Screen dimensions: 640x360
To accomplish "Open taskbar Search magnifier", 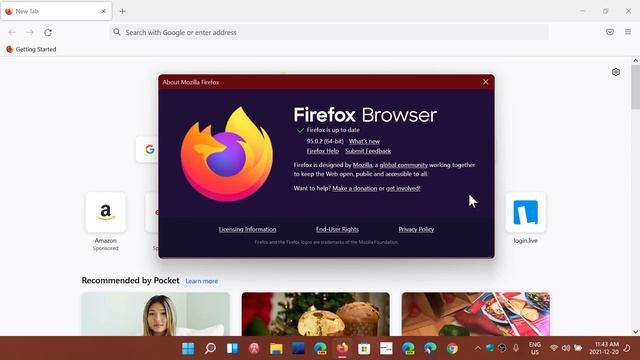I will (210, 348).
